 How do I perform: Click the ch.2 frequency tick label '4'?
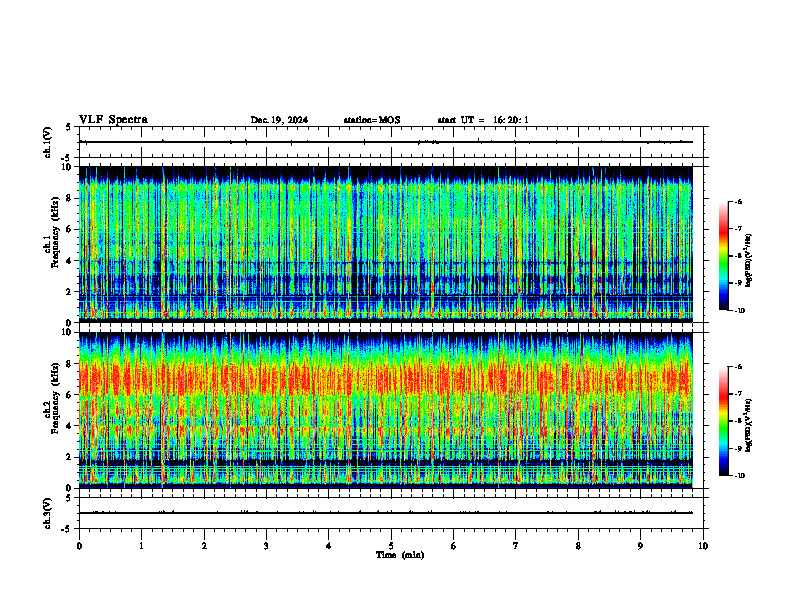click(71, 426)
